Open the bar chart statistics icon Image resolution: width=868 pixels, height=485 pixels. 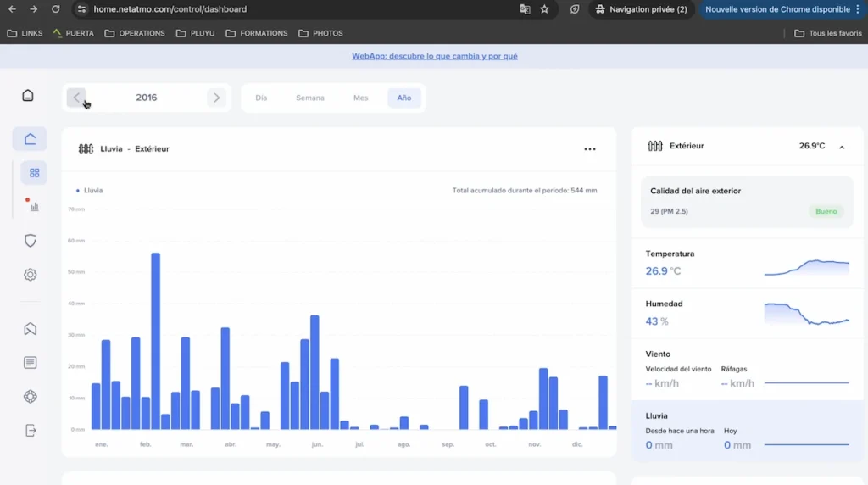(x=34, y=207)
